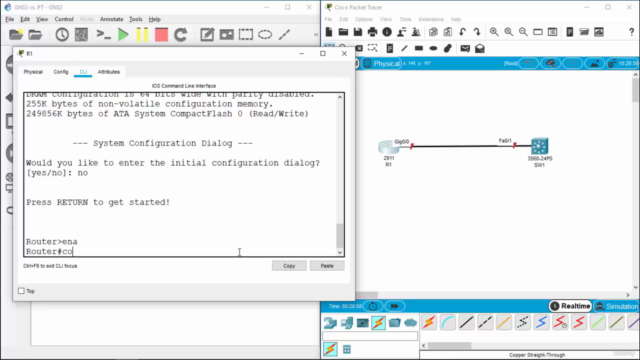Start all nodes with green play icon in GNS3
The width and height of the screenshot is (640, 360).
pos(123,35)
